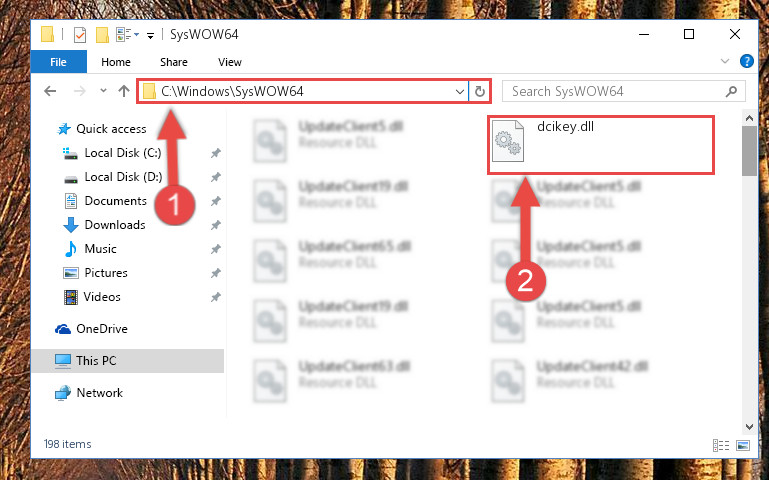Click the Properties icon in title bar
This screenshot has width=769, height=480.
point(79,35)
